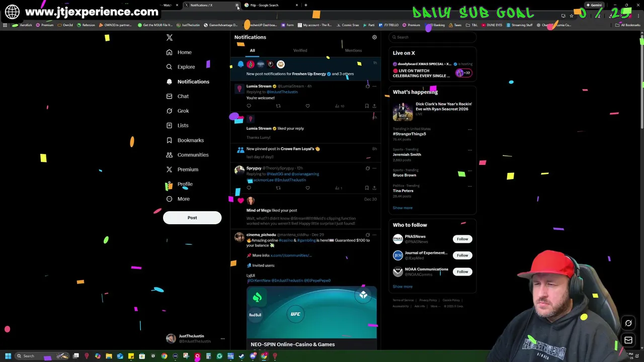
Task: Open Grok in the sidebar
Action: tap(178, 111)
